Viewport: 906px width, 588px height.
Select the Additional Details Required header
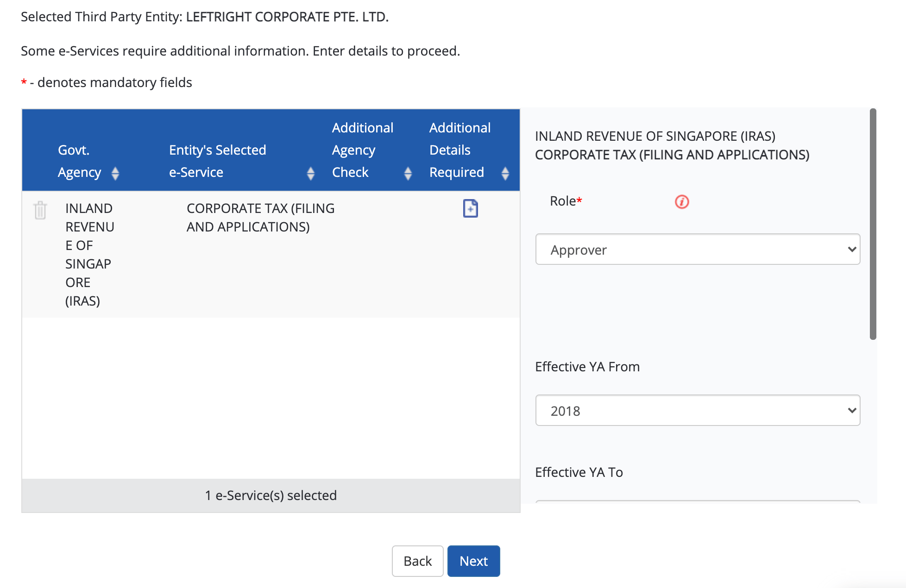[460, 150]
